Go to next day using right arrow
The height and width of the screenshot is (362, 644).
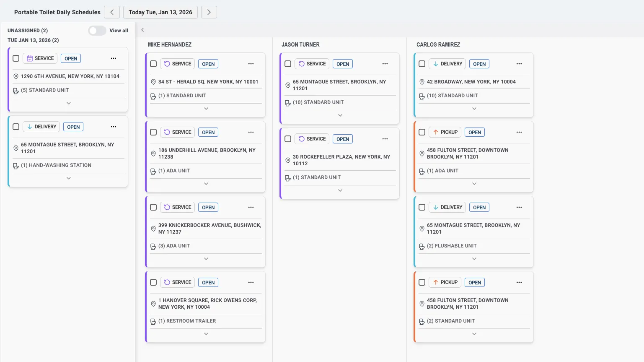[x=209, y=12]
